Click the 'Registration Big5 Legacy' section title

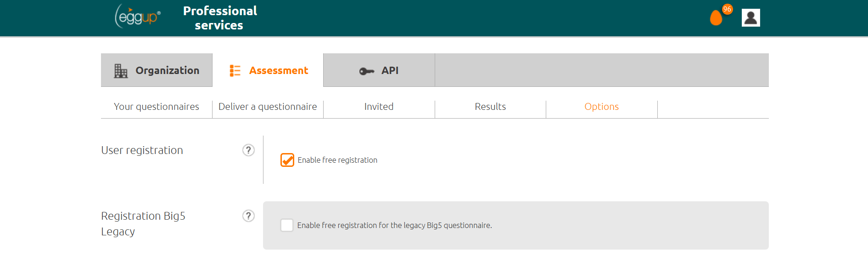click(x=143, y=224)
